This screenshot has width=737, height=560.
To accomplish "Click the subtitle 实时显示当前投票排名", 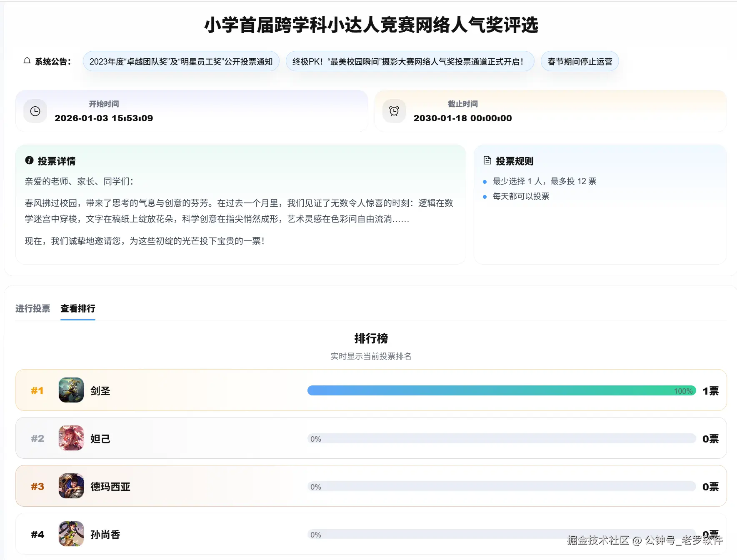I will [x=371, y=356].
